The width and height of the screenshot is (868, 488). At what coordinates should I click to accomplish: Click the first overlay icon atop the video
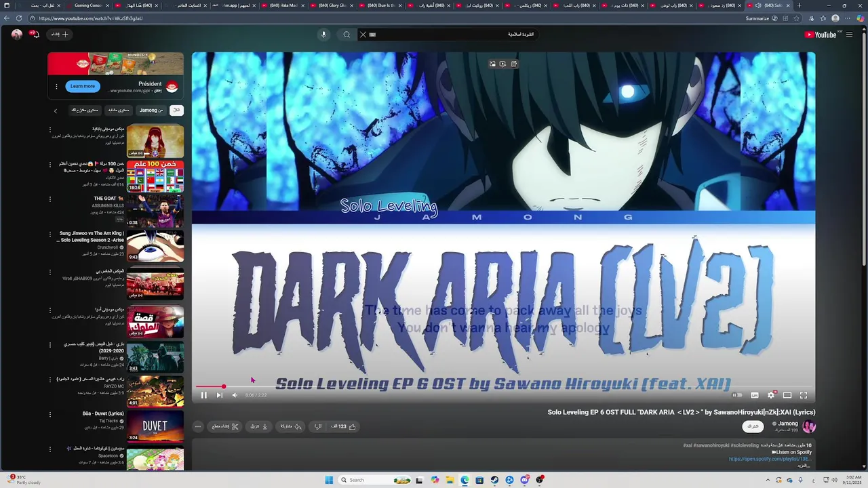tap(492, 64)
